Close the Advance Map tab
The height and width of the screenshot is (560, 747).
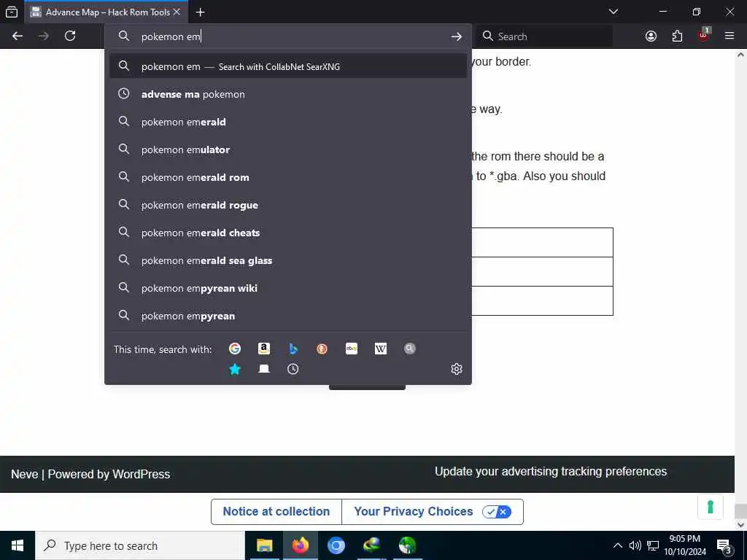click(x=177, y=12)
